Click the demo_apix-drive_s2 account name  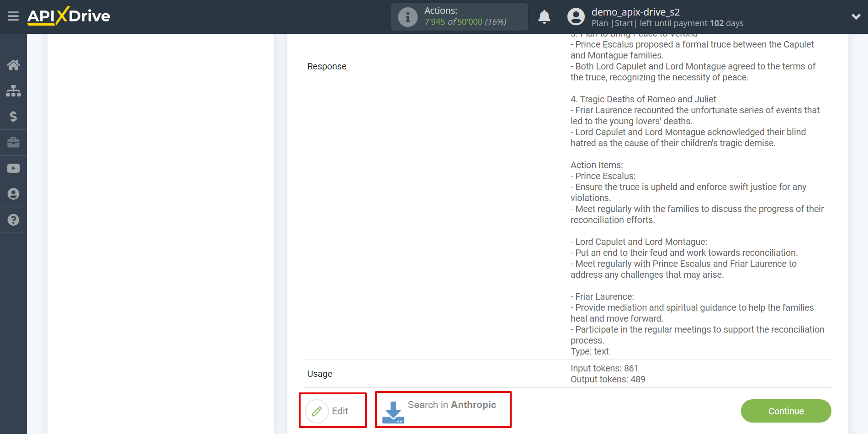[x=635, y=12]
